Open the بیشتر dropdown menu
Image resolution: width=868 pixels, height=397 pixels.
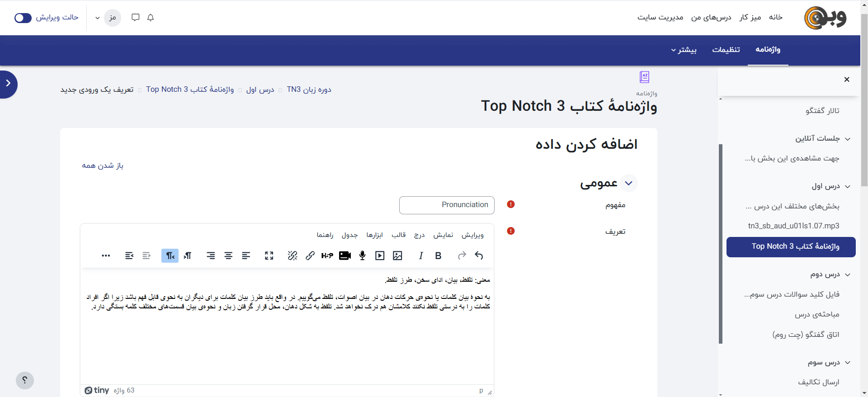pyautogui.click(x=684, y=50)
